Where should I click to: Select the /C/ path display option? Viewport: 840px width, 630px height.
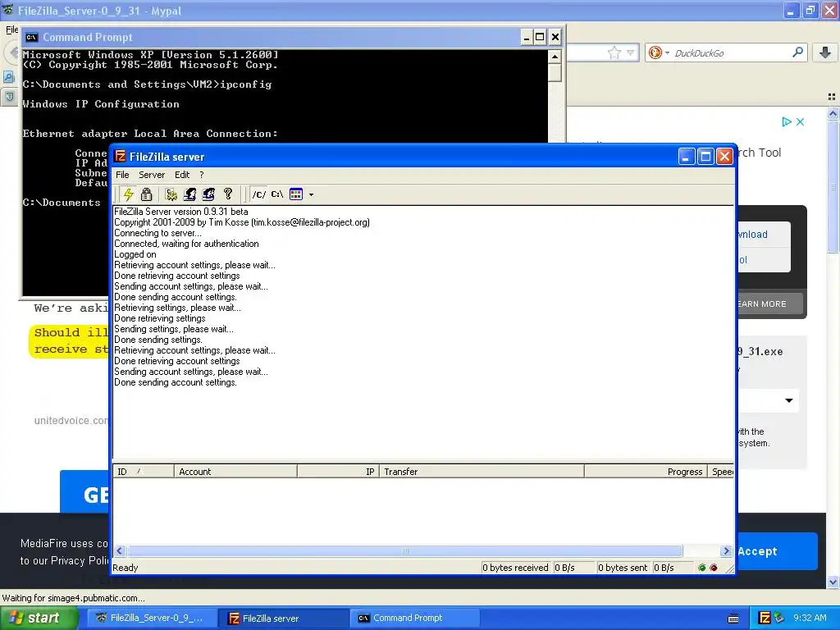pyautogui.click(x=258, y=194)
